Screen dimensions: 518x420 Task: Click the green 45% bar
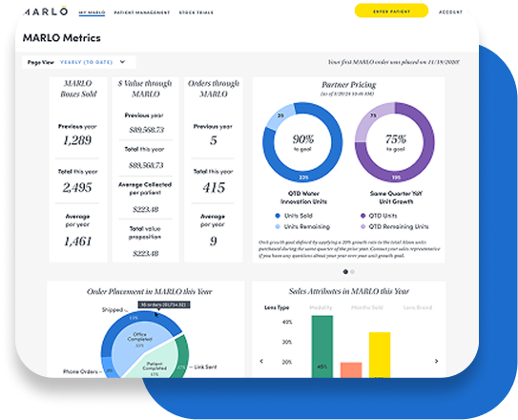(x=322, y=346)
